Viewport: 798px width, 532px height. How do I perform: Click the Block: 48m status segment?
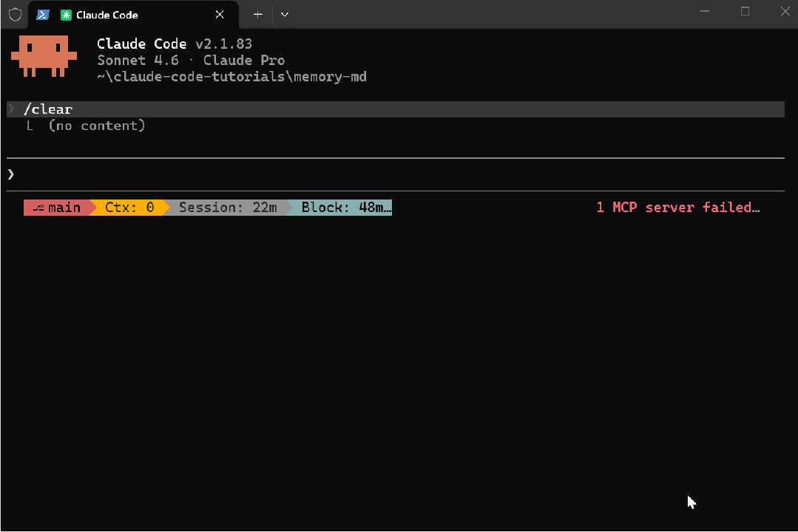pos(342,208)
